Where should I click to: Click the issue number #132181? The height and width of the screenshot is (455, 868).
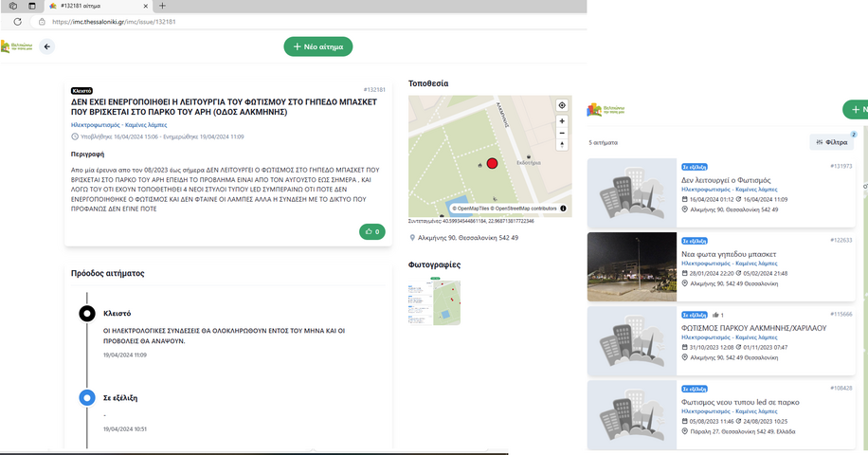coord(374,90)
